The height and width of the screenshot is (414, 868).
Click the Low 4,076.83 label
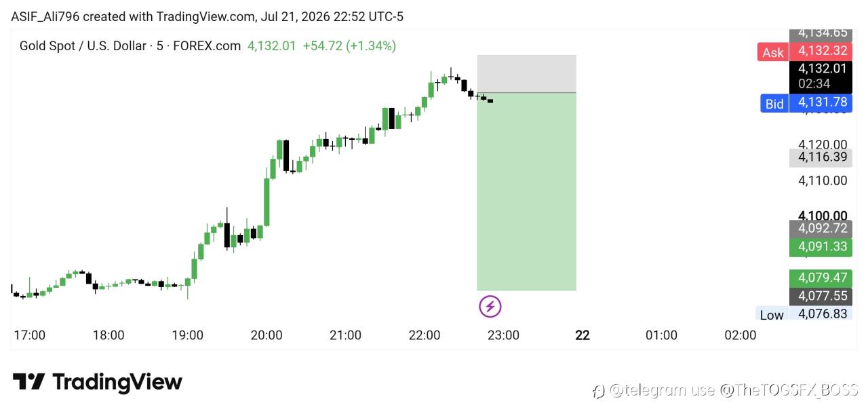(x=804, y=314)
